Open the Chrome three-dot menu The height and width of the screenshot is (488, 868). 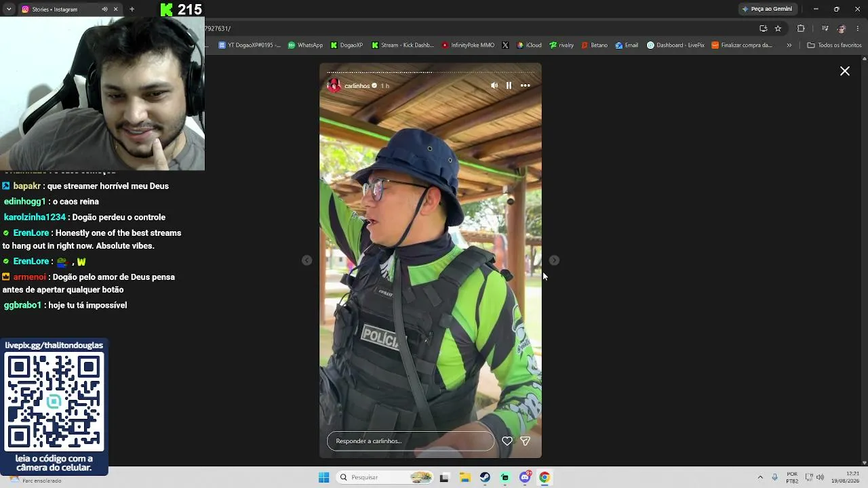tap(859, 28)
